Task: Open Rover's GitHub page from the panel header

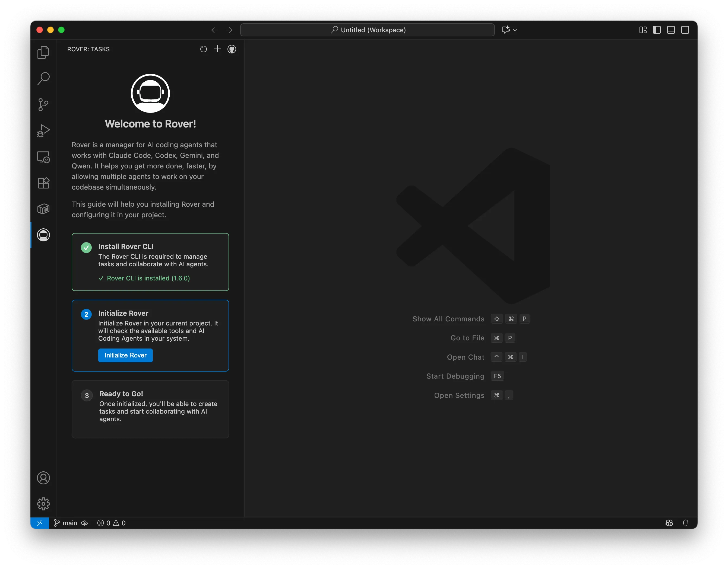Action: coord(232,49)
